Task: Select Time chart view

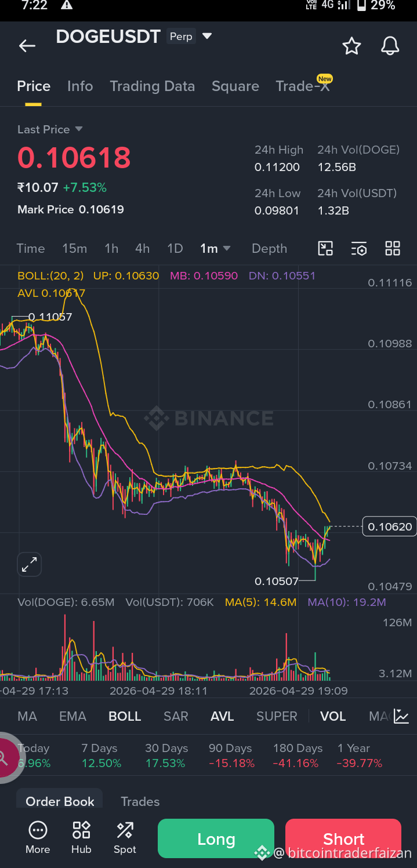Action: 31,249
